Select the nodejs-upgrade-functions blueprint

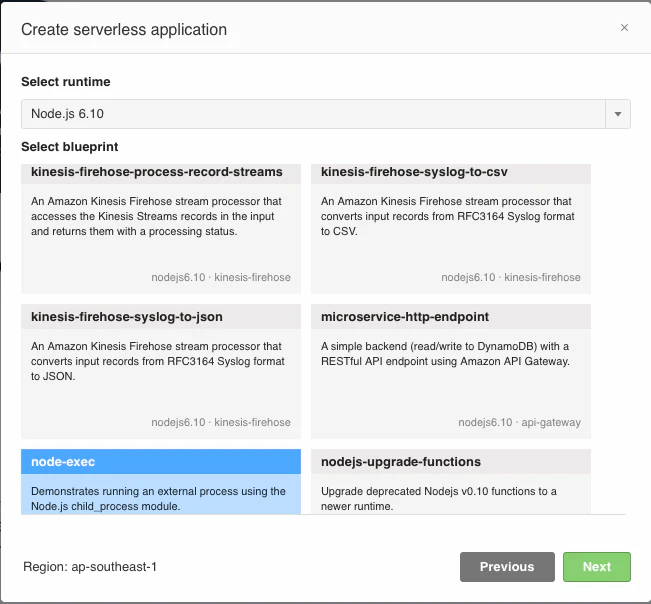450,482
